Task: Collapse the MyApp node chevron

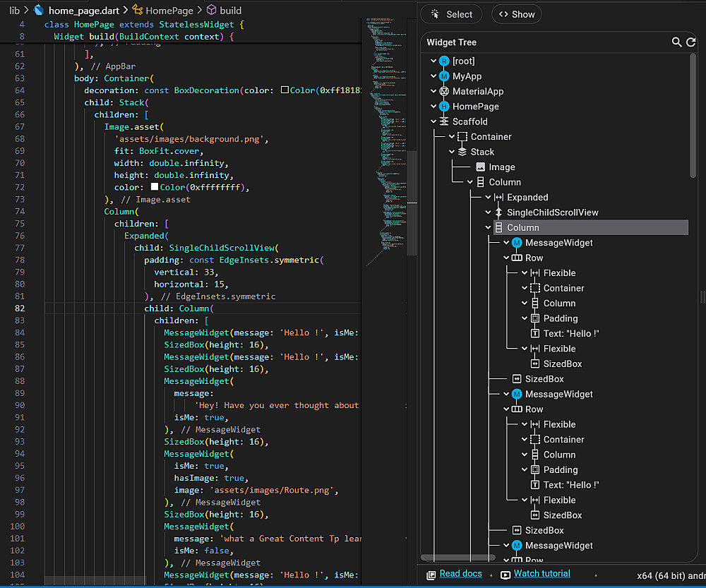Action: tap(433, 76)
